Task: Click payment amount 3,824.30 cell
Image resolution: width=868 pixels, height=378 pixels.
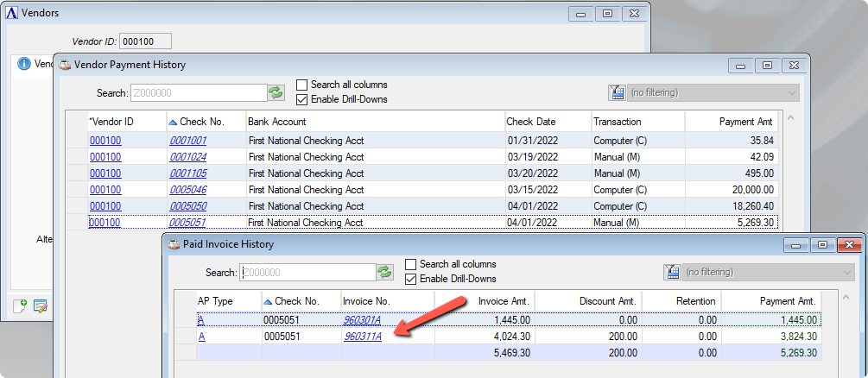Action: pyautogui.click(x=771, y=337)
